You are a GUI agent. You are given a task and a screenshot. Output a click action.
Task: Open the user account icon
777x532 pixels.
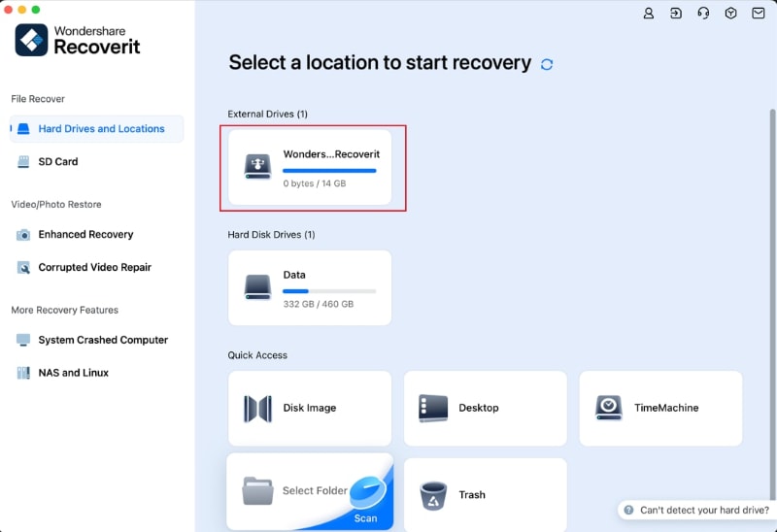pyautogui.click(x=648, y=14)
